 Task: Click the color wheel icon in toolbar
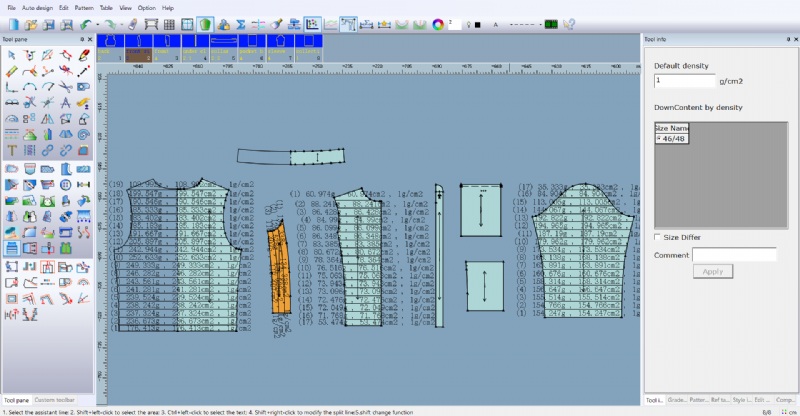(x=437, y=23)
